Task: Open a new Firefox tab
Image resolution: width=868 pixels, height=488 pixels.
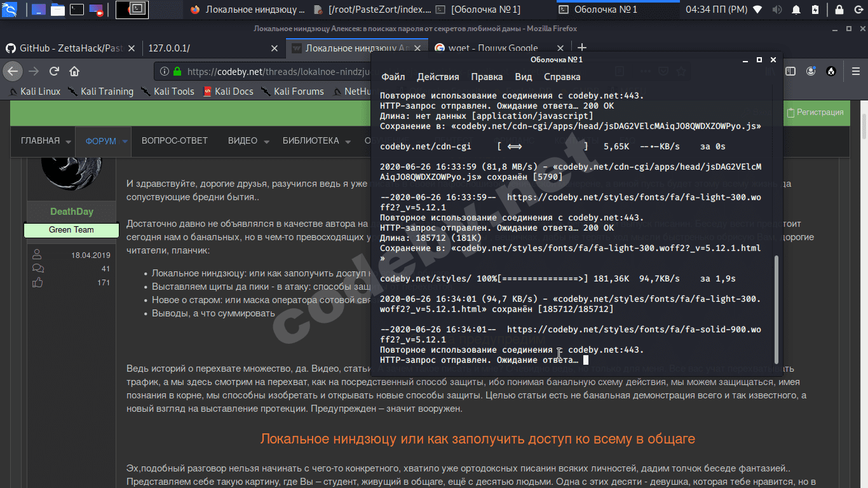Action: click(x=581, y=48)
